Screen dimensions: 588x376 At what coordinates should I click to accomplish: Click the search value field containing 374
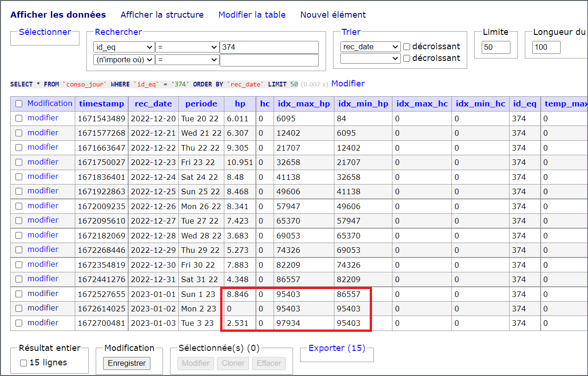pyautogui.click(x=269, y=47)
